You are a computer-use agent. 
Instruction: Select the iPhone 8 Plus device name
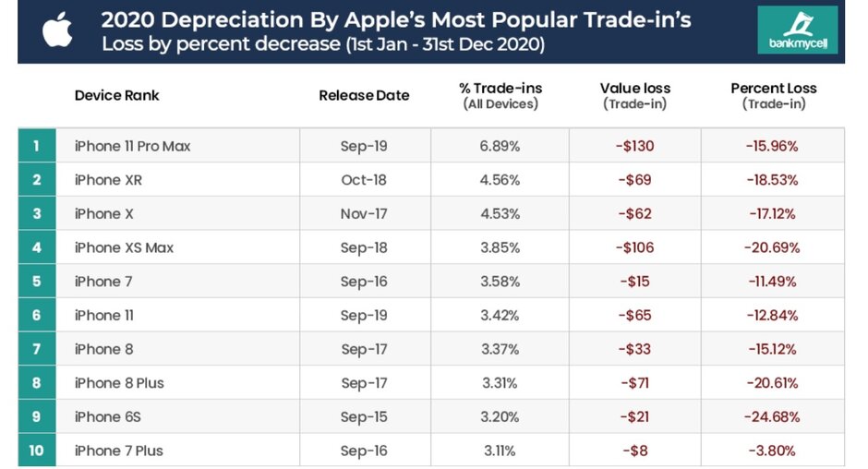click(119, 382)
